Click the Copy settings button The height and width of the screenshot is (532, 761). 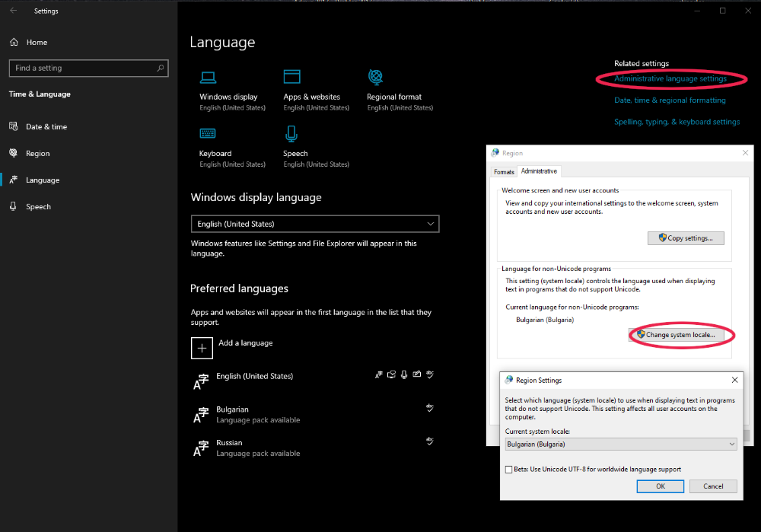pos(686,238)
